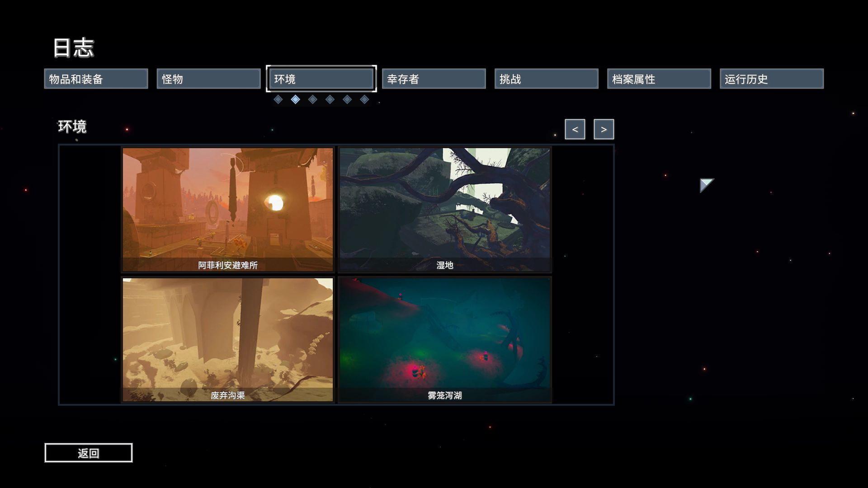Screen dimensions: 868x488
Task: Open the 物品和装备 tab
Action: click(x=96, y=79)
